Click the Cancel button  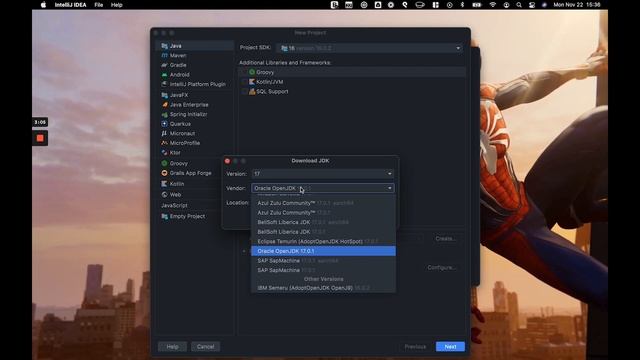tap(206, 347)
